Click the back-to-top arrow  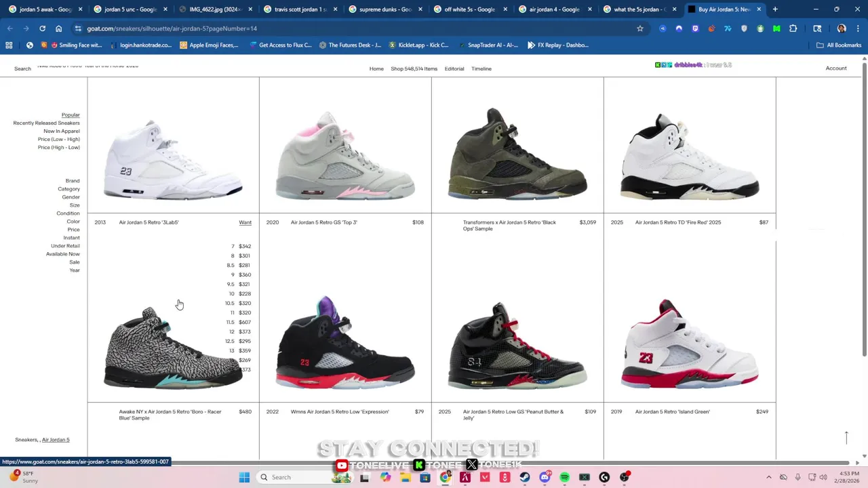click(x=846, y=438)
